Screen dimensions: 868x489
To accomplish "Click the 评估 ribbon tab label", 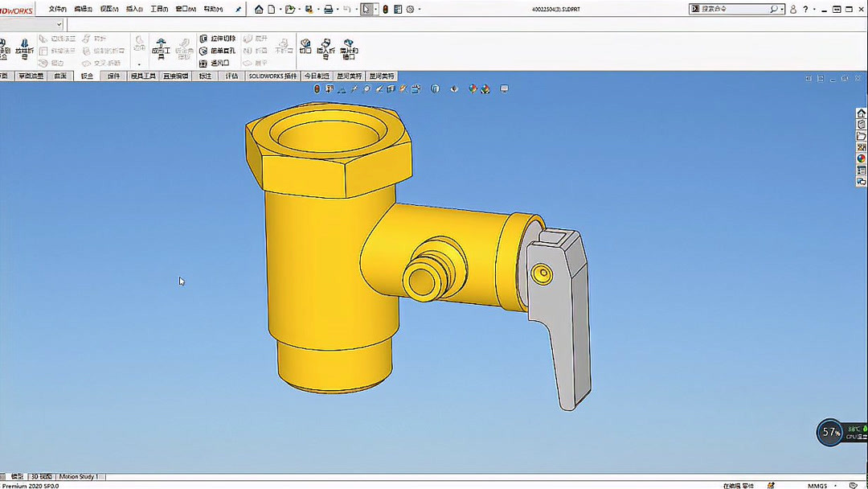I will (231, 75).
